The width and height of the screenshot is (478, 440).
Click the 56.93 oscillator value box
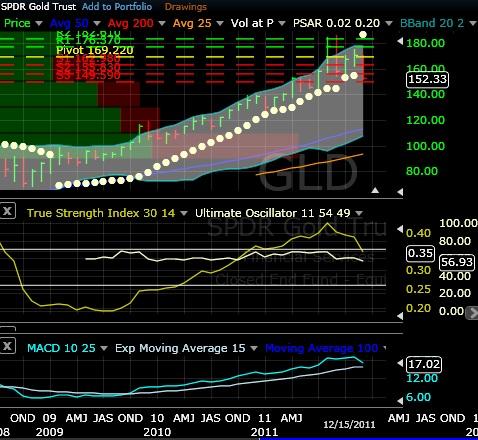tap(457, 262)
